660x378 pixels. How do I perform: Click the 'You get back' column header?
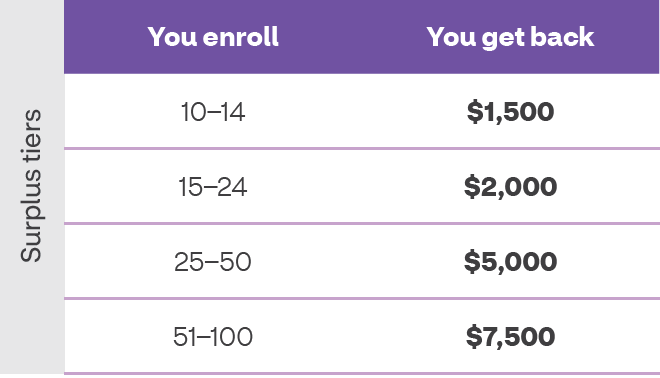510,38
